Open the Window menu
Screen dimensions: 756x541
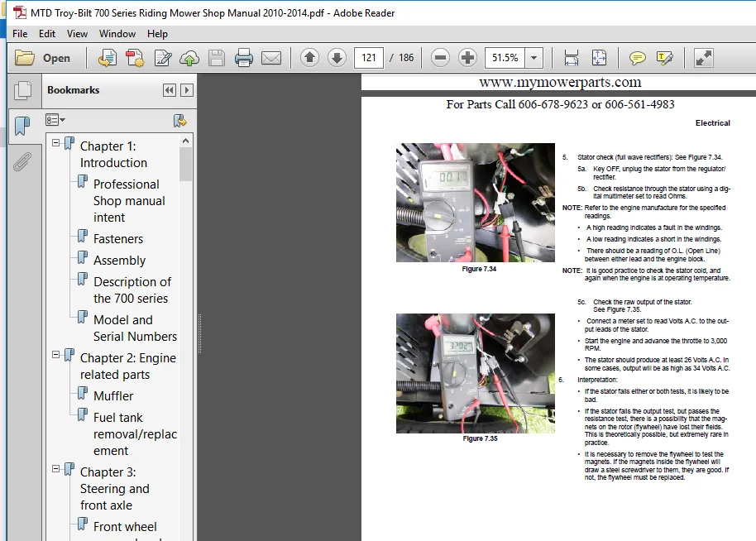[117, 34]
